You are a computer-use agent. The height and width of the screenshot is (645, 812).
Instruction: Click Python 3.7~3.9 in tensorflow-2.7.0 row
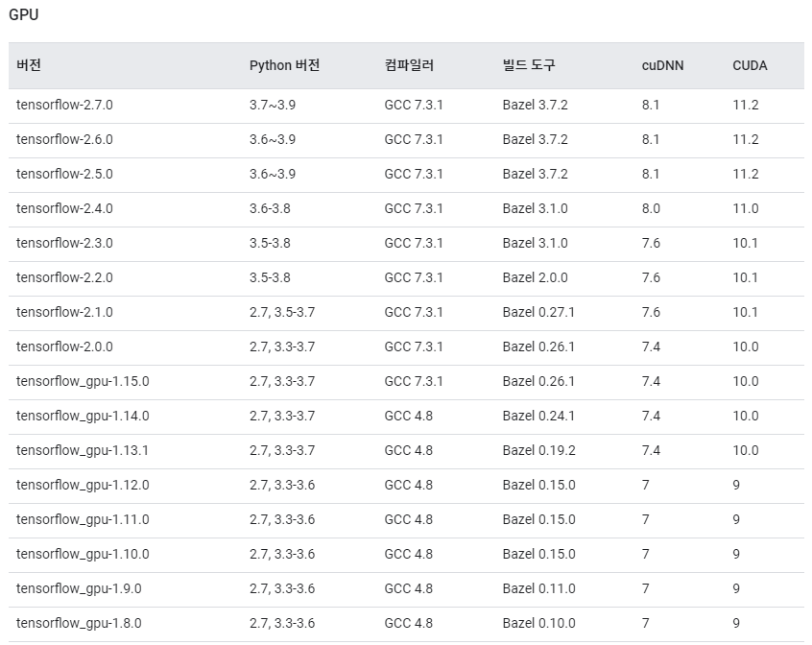273,105
